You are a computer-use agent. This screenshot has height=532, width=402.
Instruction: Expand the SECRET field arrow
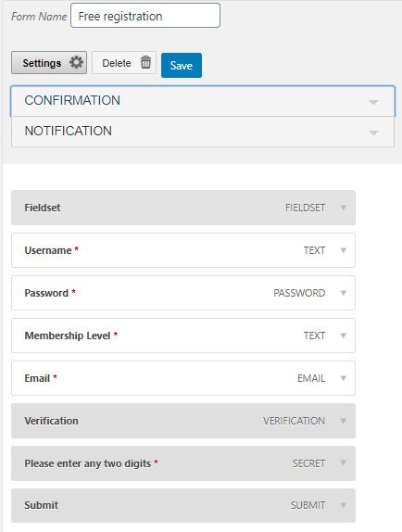[x=344, y=462]
